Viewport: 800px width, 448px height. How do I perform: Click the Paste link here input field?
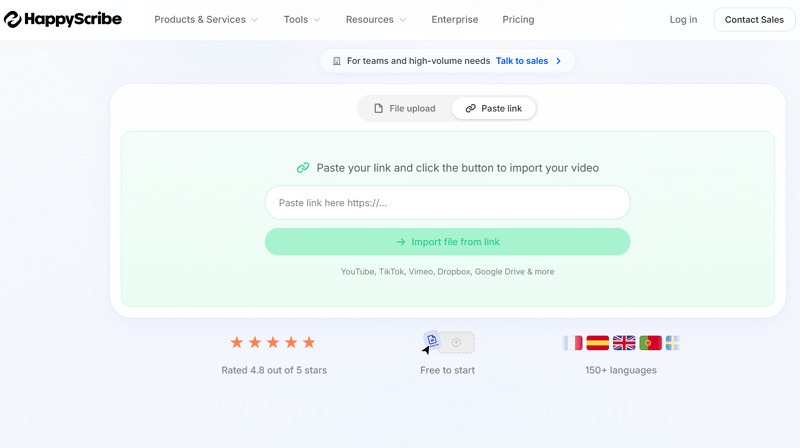click(x=447, y=203)
